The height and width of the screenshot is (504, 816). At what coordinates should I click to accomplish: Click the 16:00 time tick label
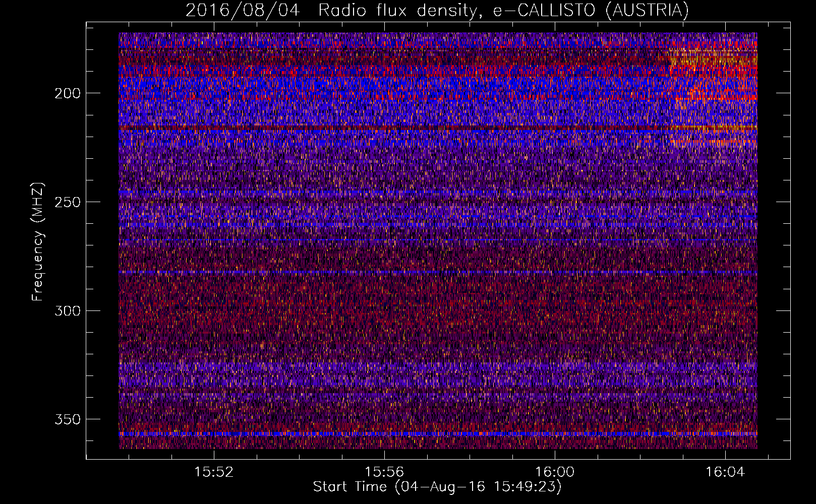(555, 472)
